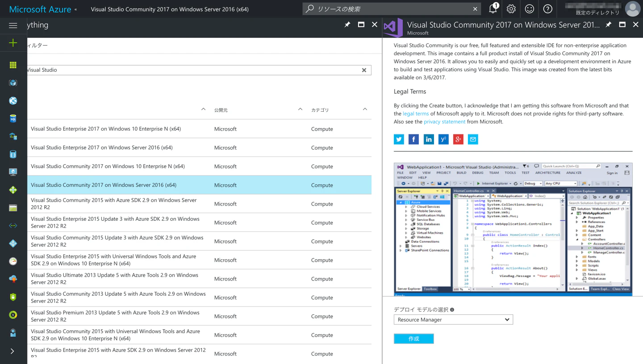Select Visual Studio Enterprise 2017 on Windows Server 2016

tap(199, 148)
